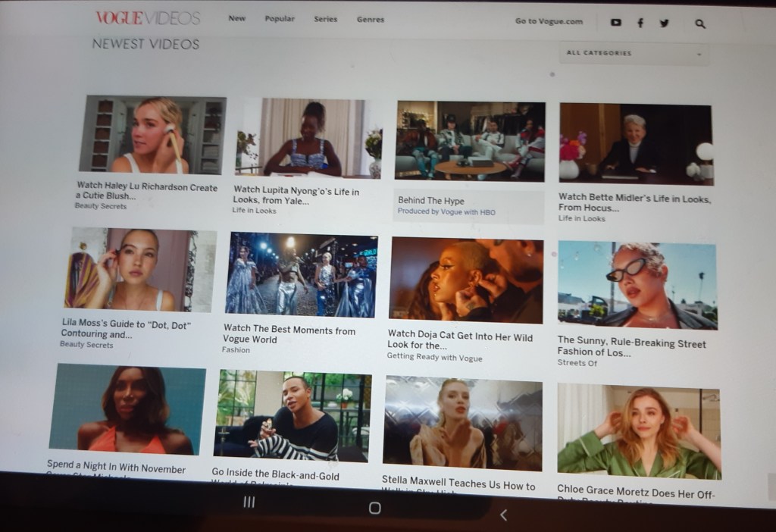Open the Genres menu item
The image size is (776, 532).
[370, 20]
